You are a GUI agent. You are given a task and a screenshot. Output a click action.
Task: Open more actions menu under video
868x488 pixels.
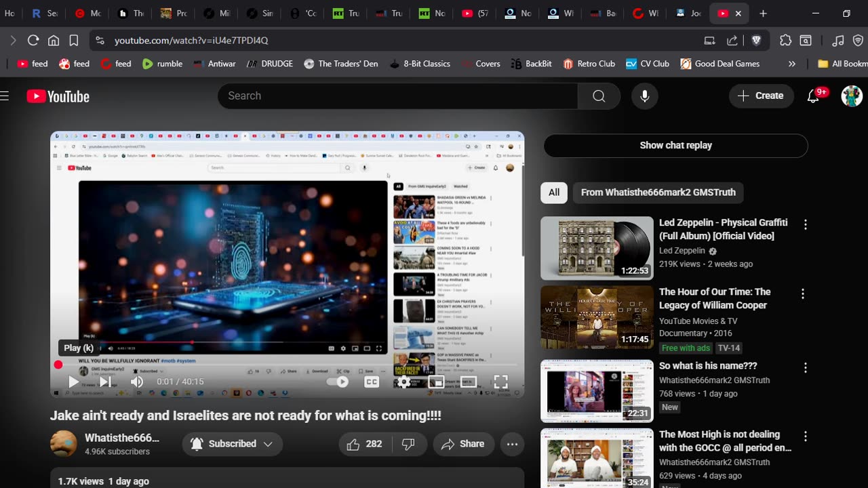tap(512, 444)
